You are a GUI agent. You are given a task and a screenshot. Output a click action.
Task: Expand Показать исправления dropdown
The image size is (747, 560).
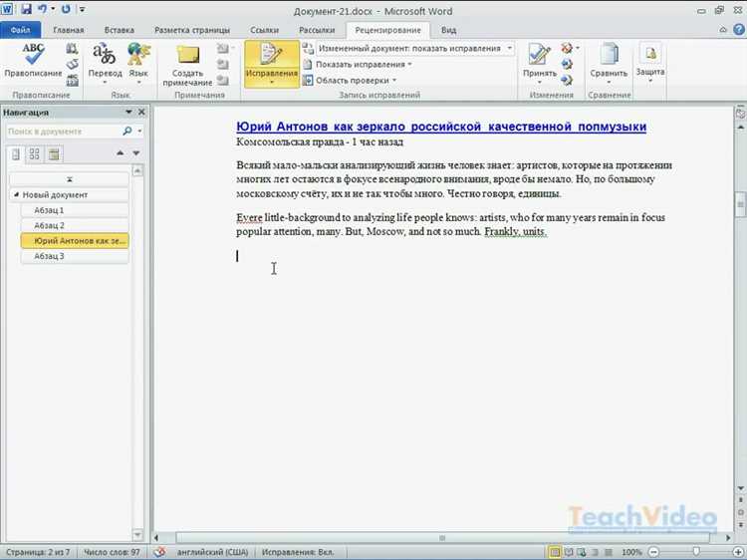pyautogui.click(x=364, y=65)
